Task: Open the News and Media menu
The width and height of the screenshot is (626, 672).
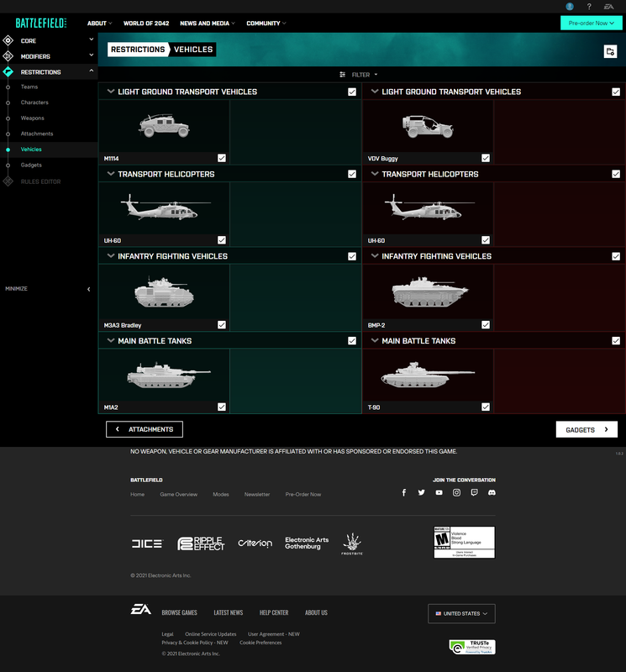Action: (x=208, y=24)
